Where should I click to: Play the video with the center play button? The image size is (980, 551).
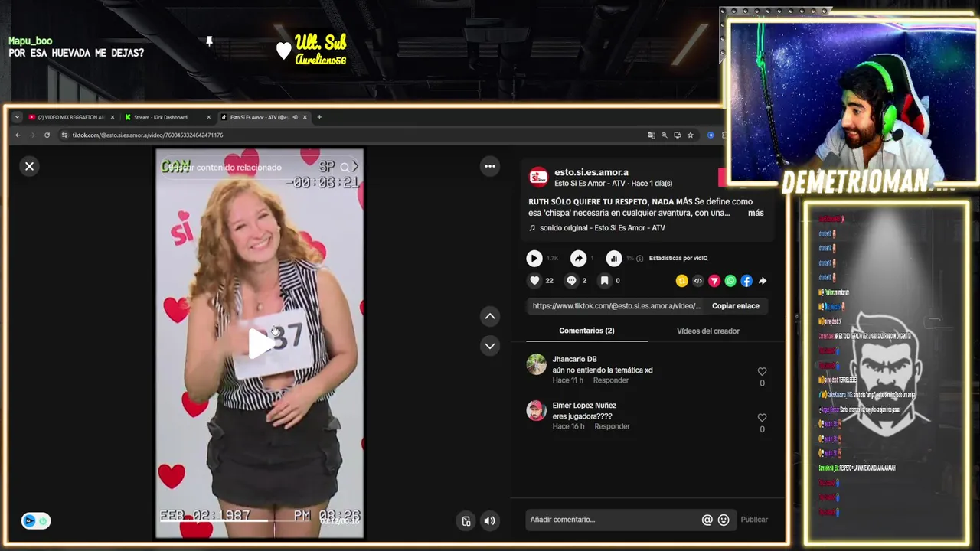(260, 344)
